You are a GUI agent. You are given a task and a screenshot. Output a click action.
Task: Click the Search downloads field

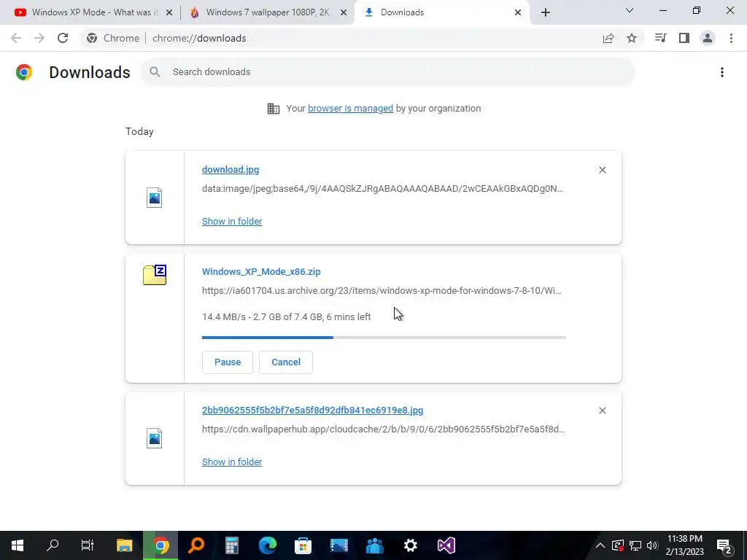point(388,72)
